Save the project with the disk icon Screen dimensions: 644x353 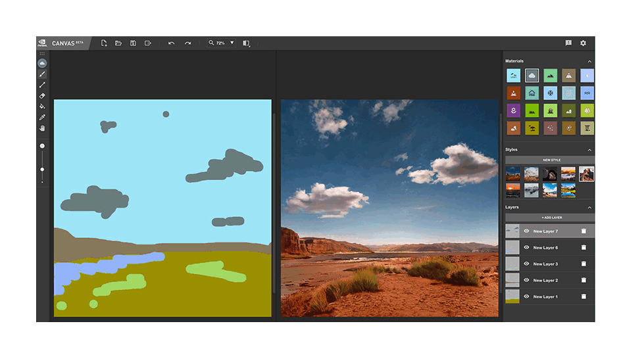pos(133,43)
